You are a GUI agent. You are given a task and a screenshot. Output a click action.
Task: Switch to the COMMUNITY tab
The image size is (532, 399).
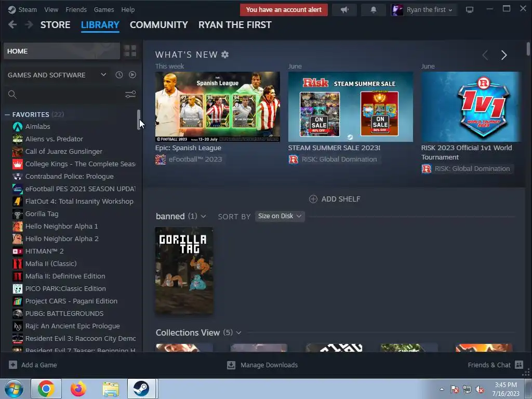159,25
